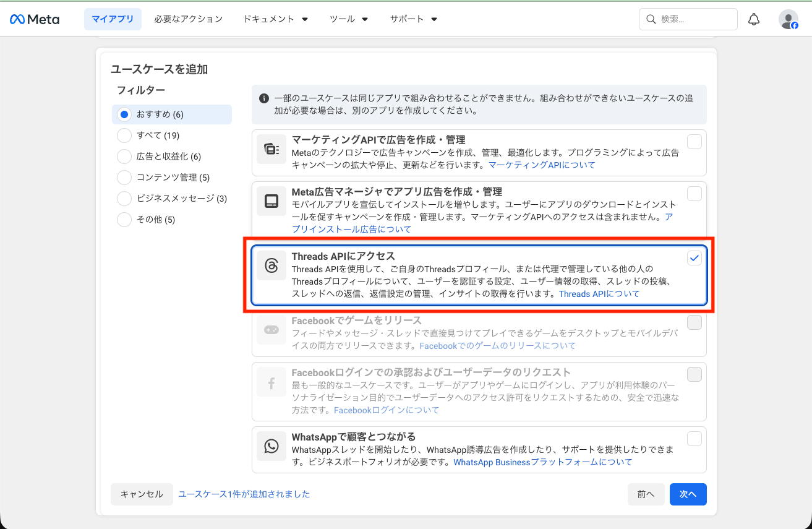
Task: Select the すべて (19) filter
Action: 124,135
